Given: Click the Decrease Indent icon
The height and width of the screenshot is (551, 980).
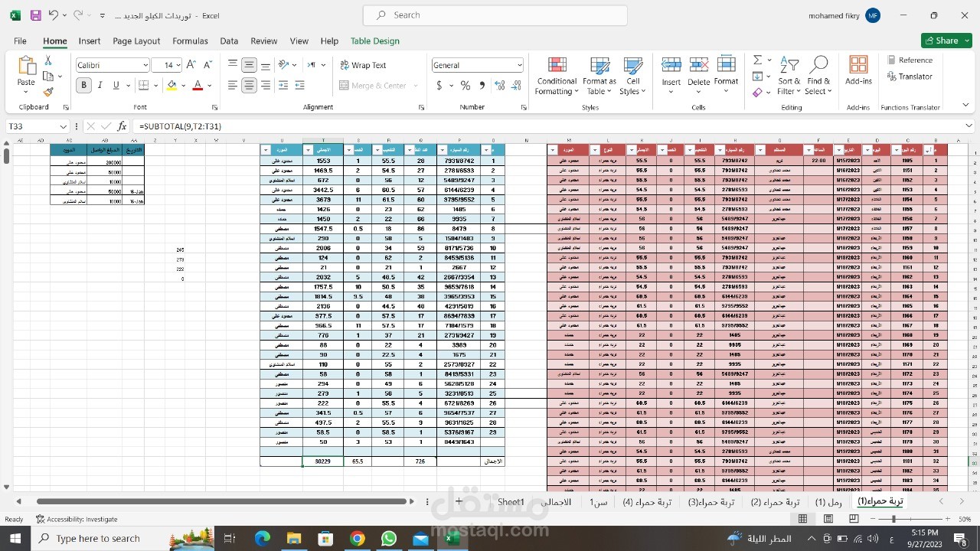Looking at the screenshot, I should (283, 86).
